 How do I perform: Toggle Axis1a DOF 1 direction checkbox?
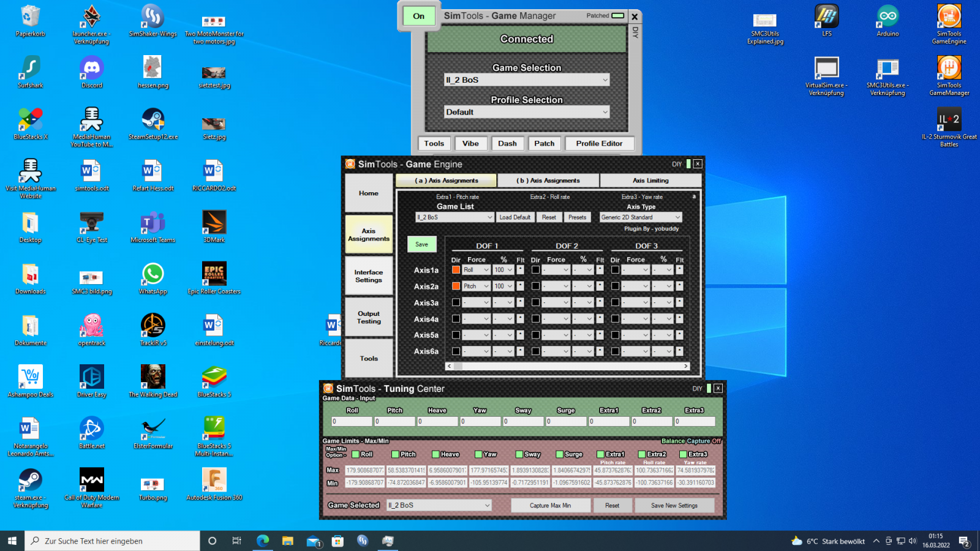point(456,269)
